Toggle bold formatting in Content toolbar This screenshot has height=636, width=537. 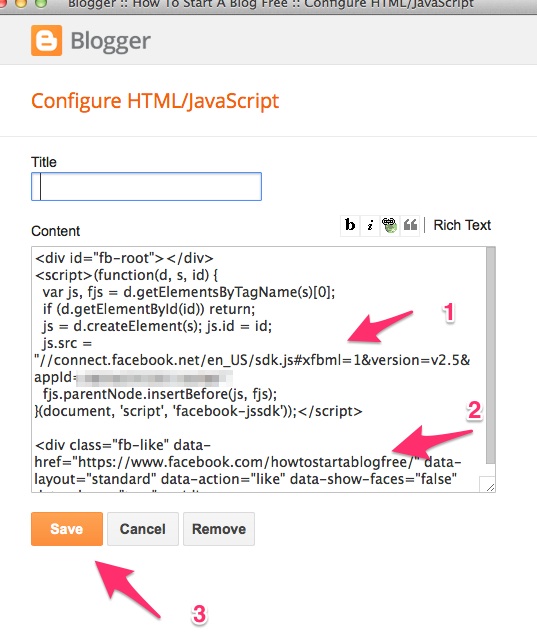pyautogui.click(x=350, y=225)
